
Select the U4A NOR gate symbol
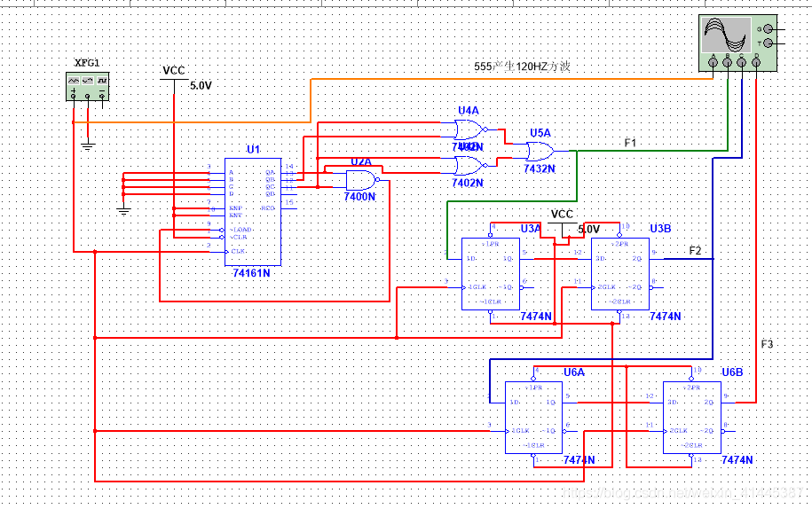click(469, 129)
